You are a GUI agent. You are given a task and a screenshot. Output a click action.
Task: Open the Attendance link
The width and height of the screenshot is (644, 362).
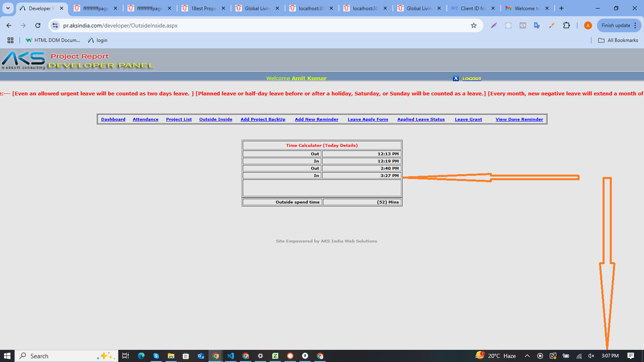pyautogui.click(x=145, y=119)
